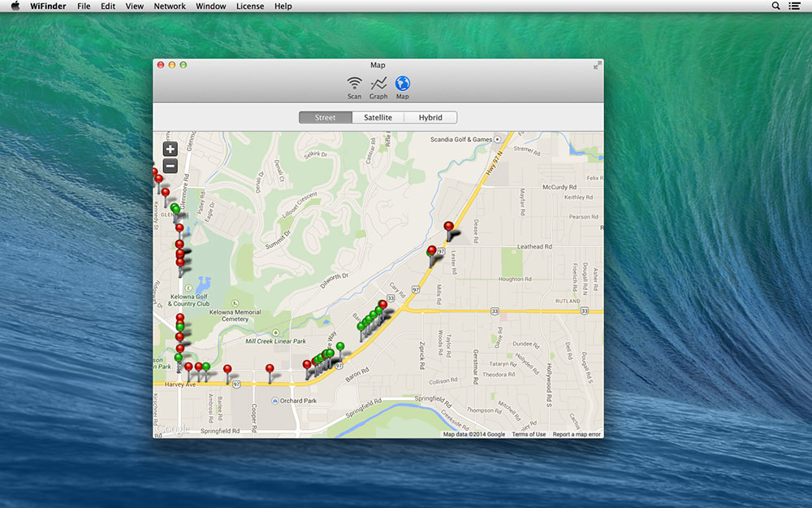The height and width of the screenshot is (508, 812).
Task: Click the RUTLAND neighborhood label
Action: pos(568,302)
